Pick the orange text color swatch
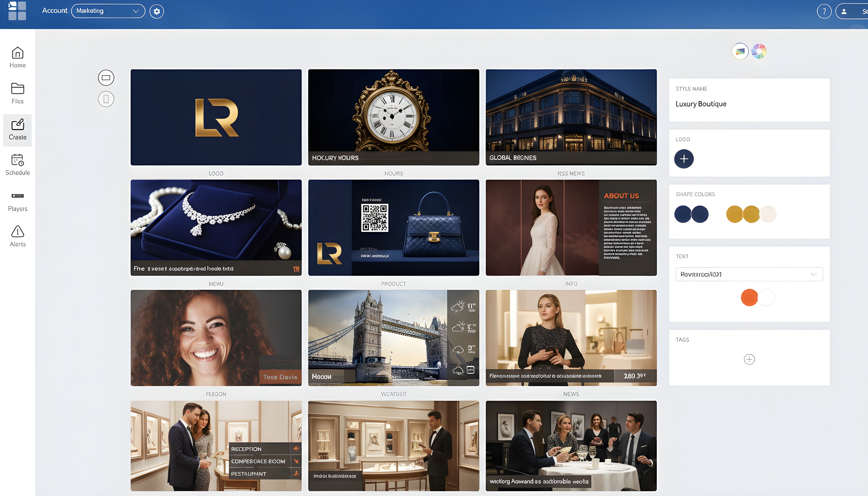 (749, 297)
